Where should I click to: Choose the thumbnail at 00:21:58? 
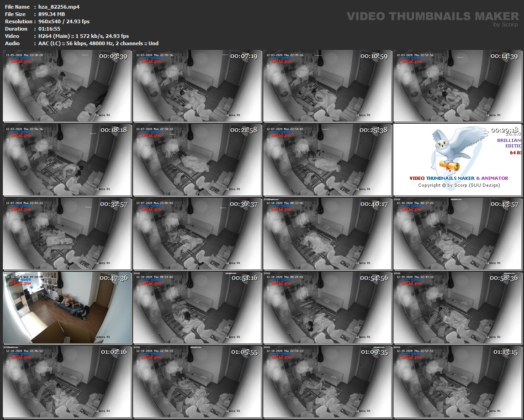[197, 160]
